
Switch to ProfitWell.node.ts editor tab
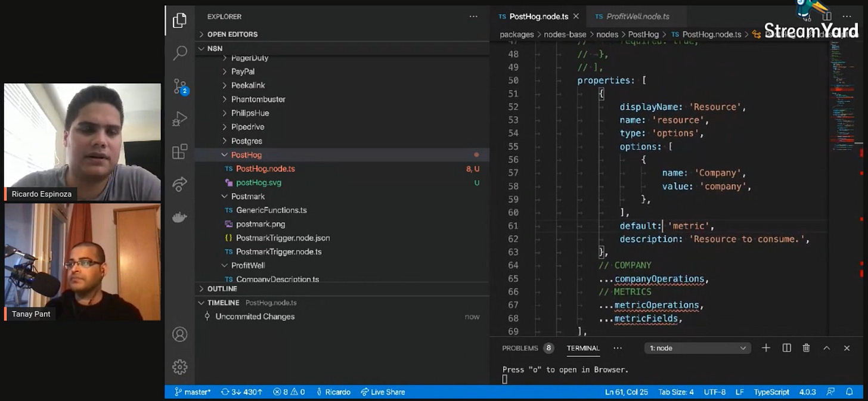[x=637, y=16]
